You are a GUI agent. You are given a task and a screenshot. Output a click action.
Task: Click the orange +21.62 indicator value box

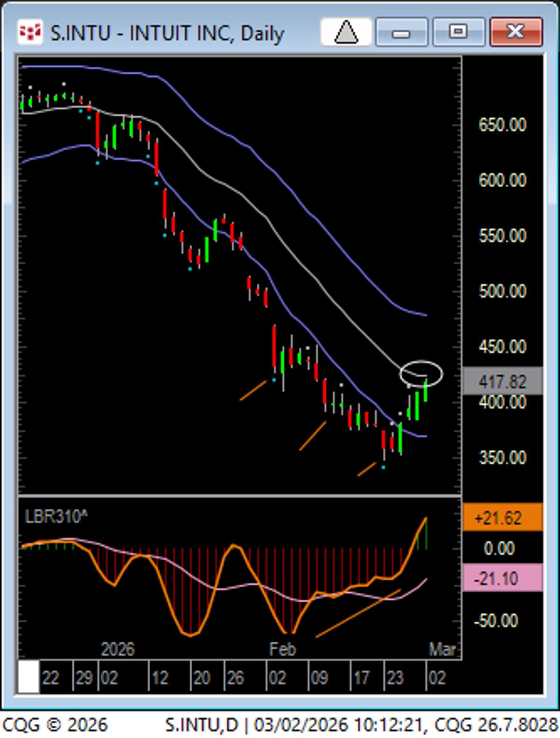pos(502,518)
